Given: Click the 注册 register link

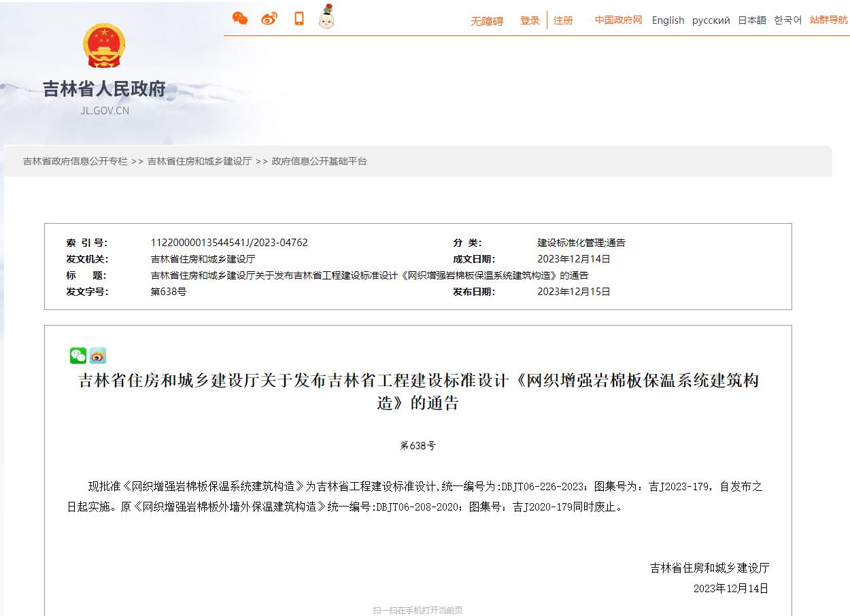Looking at the screenshot, I should click(x=564, y=21).
